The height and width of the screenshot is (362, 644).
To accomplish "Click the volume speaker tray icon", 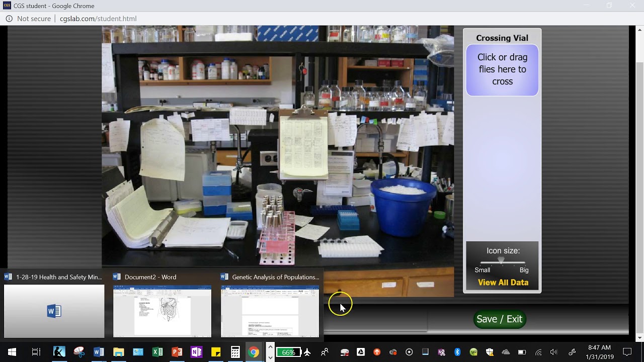I will pos(554,352).
